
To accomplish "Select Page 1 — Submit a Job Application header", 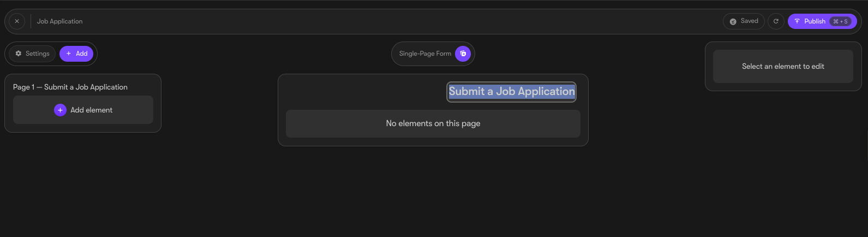I will coord(70,87).
